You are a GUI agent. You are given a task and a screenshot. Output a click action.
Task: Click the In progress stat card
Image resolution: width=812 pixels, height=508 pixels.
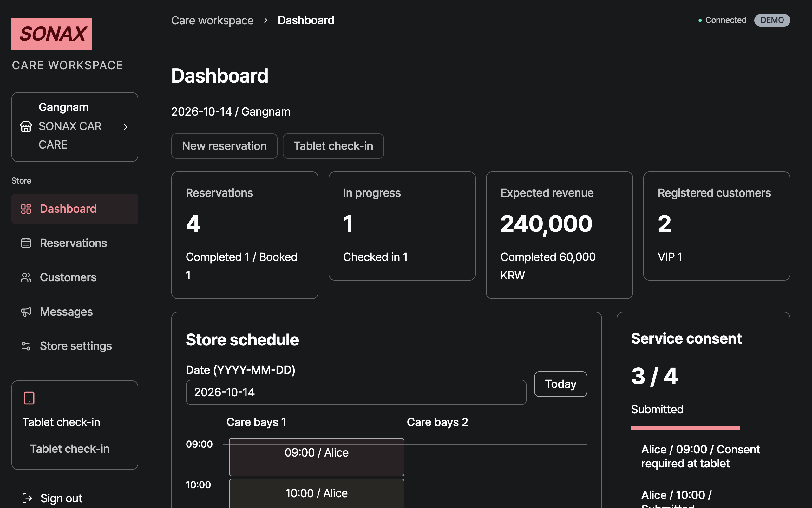[402, 226]
